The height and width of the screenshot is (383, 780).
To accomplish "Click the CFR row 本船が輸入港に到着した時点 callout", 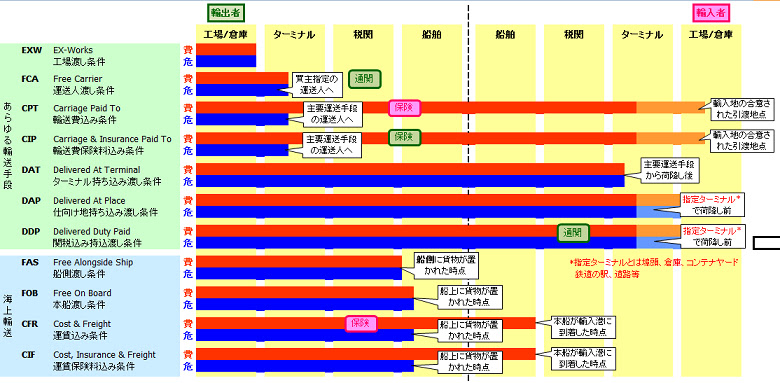I will pyautogui.click(x=585, y=327).
